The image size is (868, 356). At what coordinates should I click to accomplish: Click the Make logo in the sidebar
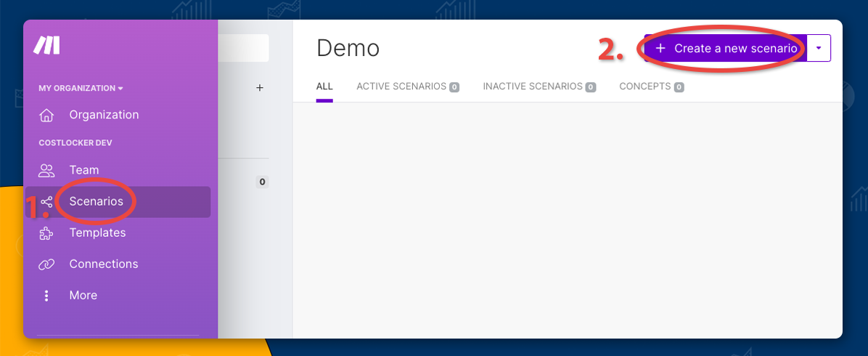pyautogui.click(x=46, y=46)
